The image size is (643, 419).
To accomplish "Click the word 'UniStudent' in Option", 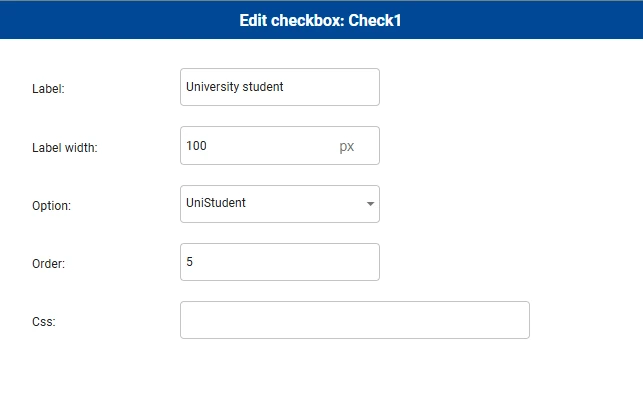I will [216, 203].
